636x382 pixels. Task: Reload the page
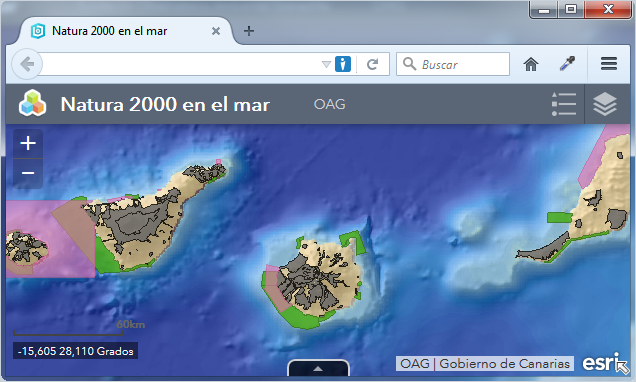point(372,64)
